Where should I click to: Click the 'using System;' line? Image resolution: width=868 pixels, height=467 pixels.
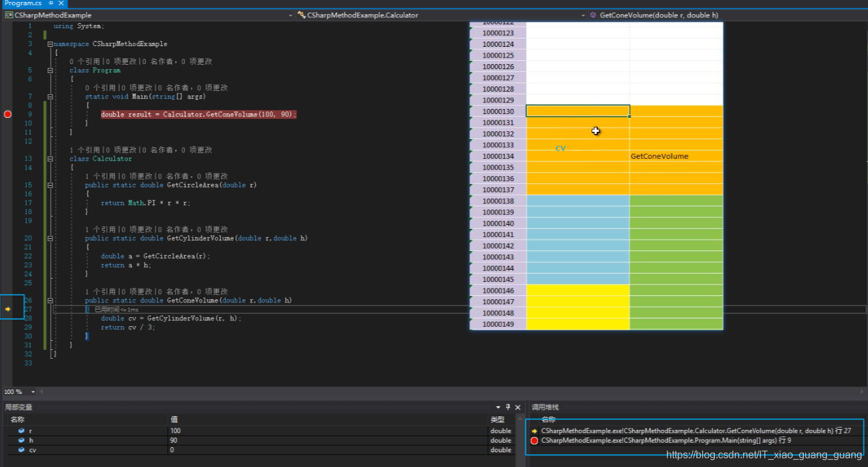(79, 26)
